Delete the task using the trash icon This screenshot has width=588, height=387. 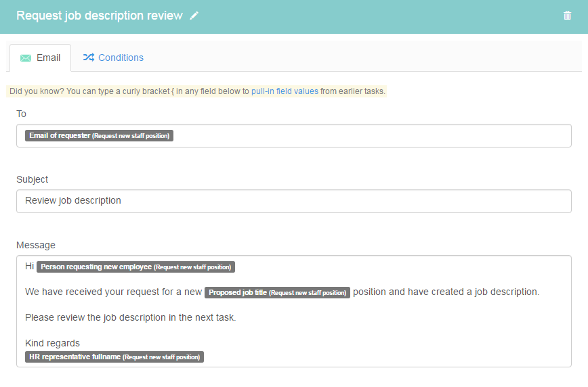(x=567, y=16)
